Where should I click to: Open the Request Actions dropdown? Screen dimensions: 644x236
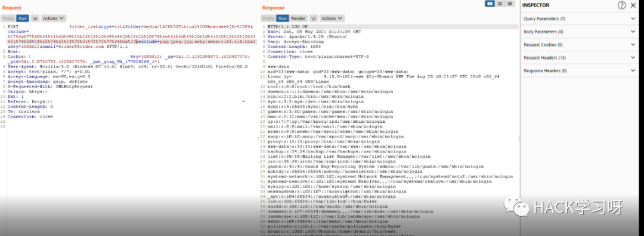click(x=54, y=18)
